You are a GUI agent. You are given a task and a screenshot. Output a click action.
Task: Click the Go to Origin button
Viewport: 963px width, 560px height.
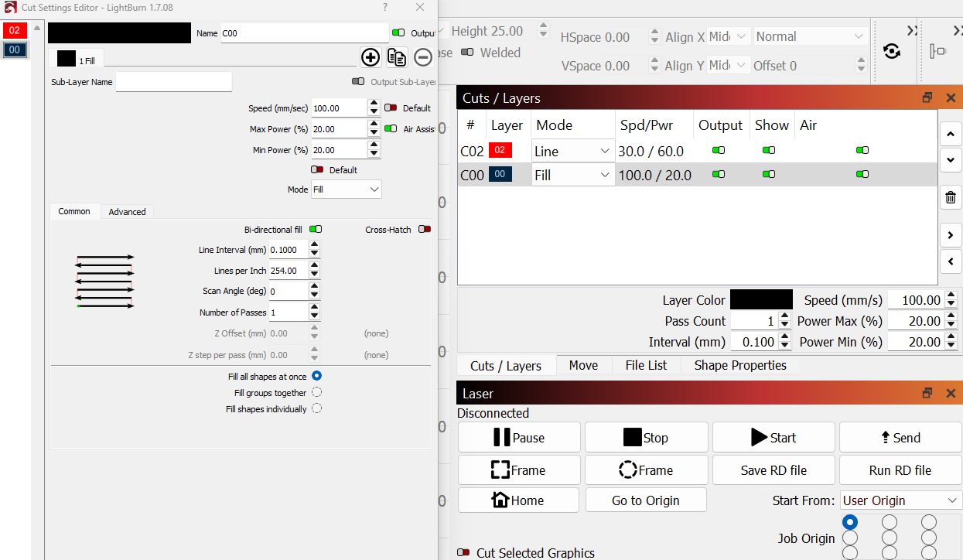[645, 500]
